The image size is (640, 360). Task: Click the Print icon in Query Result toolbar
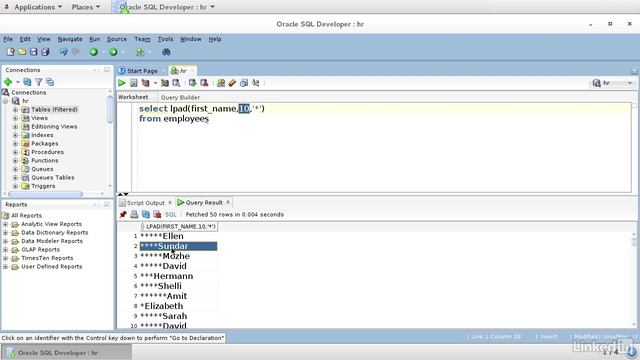(134, 214)
